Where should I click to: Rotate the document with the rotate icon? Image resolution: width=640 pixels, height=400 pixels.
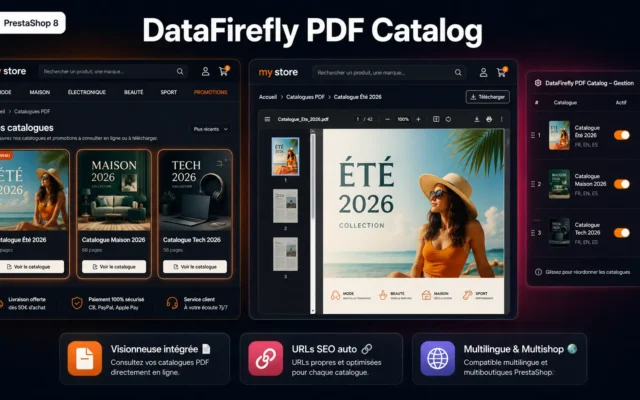[448, 119]
